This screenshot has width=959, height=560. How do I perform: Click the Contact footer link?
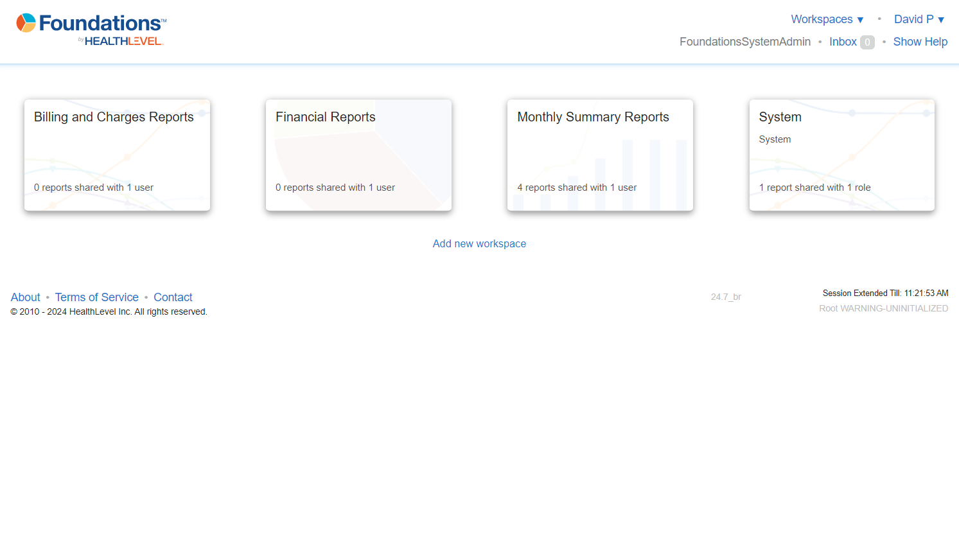click(x=173, y=297)
